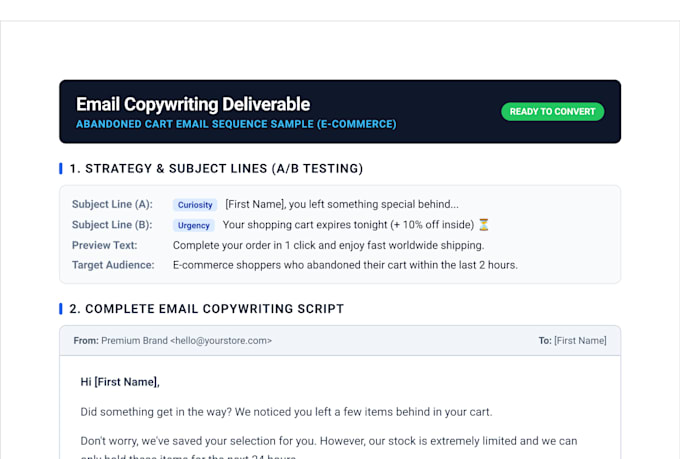Image resolution: width=680 pixels, height=459 pixels.
Task: Click the label 'Preview Text:'
Action: [x=105, y=245]
